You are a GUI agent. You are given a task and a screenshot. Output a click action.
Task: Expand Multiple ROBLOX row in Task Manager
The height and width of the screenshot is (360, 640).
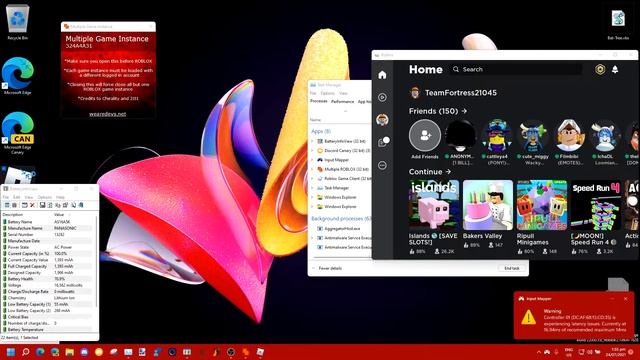tap(312, 169)
